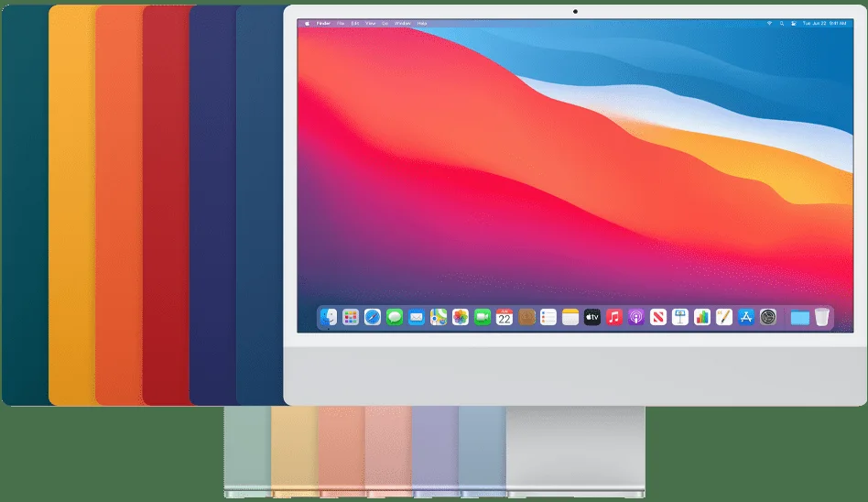This screenshot has height=502, width=868.
Task: Launch Maps from the Dock
Action: point(439,317)
